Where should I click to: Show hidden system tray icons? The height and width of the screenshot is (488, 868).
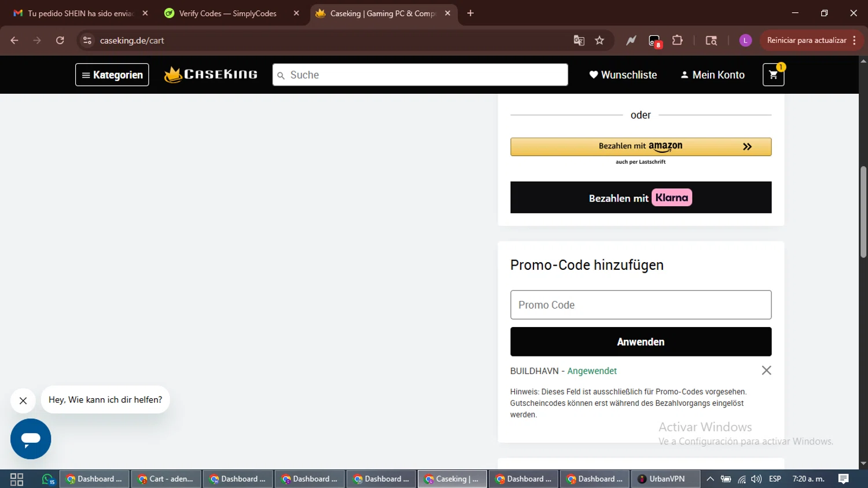710,479
